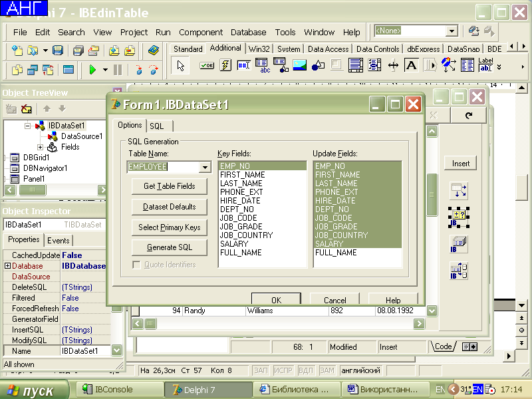Viewport: 532px width, 399px height.
Task: Select DataSource1 in Object TreeView
Action: coord(81,136)
